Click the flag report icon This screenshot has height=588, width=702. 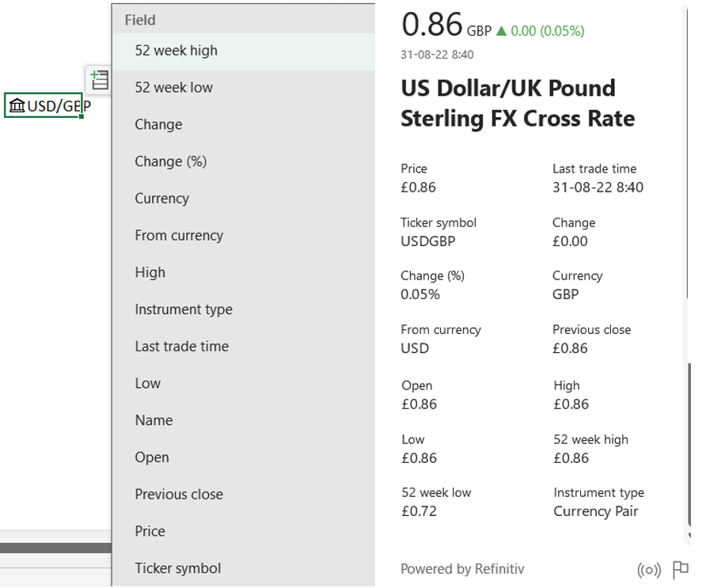(x=680, y=569)
